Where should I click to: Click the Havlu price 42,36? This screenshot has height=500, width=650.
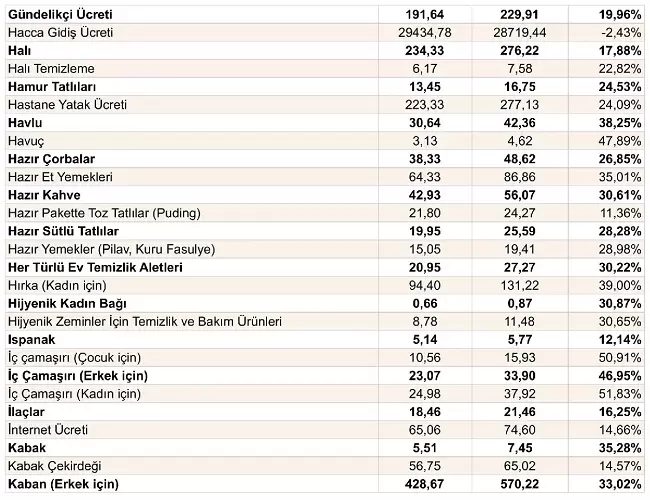tap(519, 123)
